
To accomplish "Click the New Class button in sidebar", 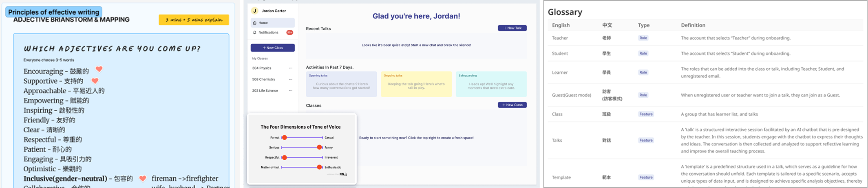I will 272,48.
